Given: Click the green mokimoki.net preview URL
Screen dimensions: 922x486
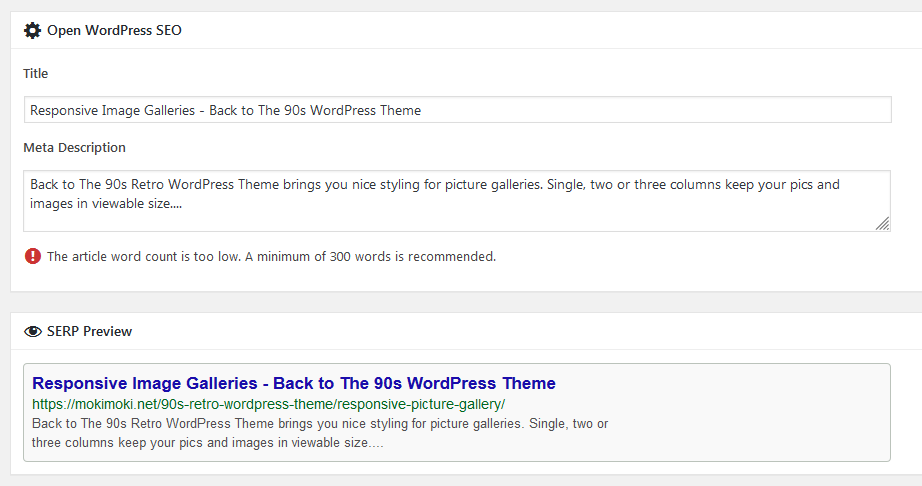Looking at the screenshot, I should (268, 404).
